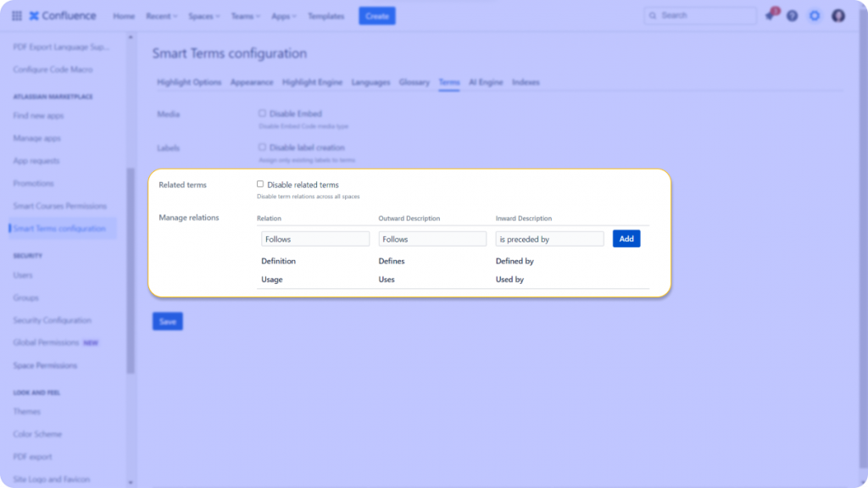Open notifications via the bell icon
Screen dimensions: 868x488
pos(769,15)
